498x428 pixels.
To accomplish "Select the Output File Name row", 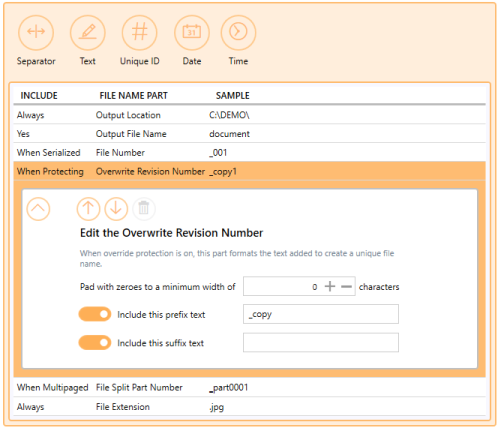I will coord(249,134).
